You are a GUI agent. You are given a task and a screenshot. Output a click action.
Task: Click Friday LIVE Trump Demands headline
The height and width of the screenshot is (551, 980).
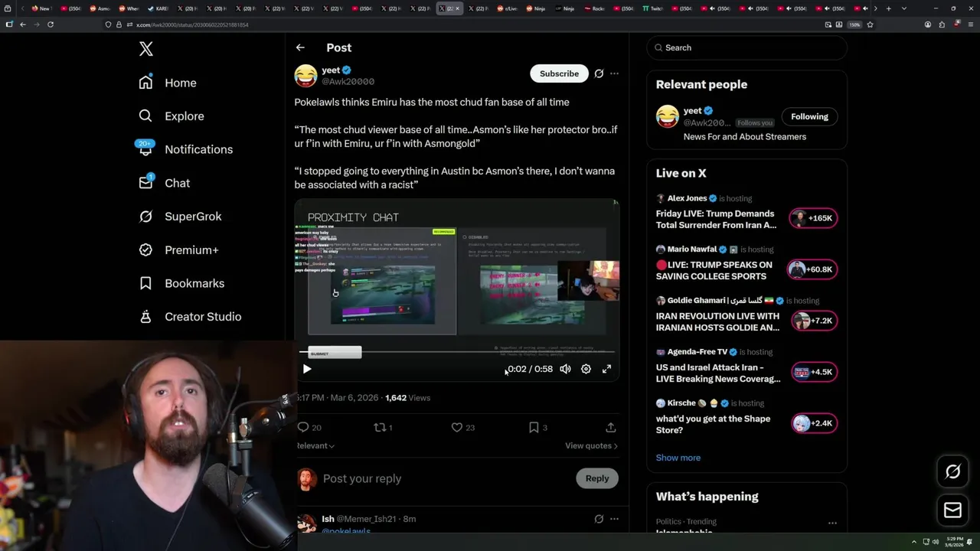click(716, 220)
